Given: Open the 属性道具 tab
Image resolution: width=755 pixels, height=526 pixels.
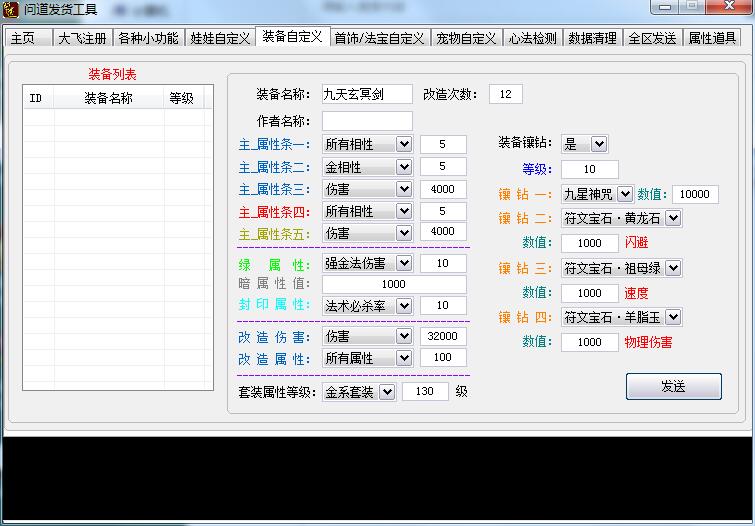Looking at the screenshot, I should pyautogui.click(x=712, y=38).
